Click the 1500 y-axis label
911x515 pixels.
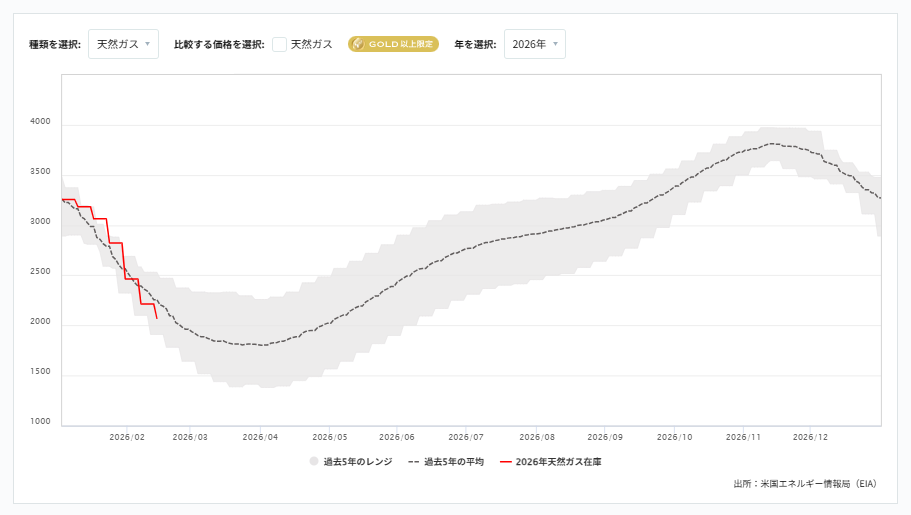40,371
